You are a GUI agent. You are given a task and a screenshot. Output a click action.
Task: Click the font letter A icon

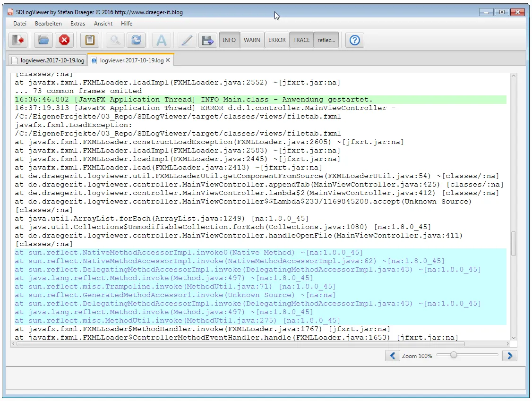(x=162, y=40)
